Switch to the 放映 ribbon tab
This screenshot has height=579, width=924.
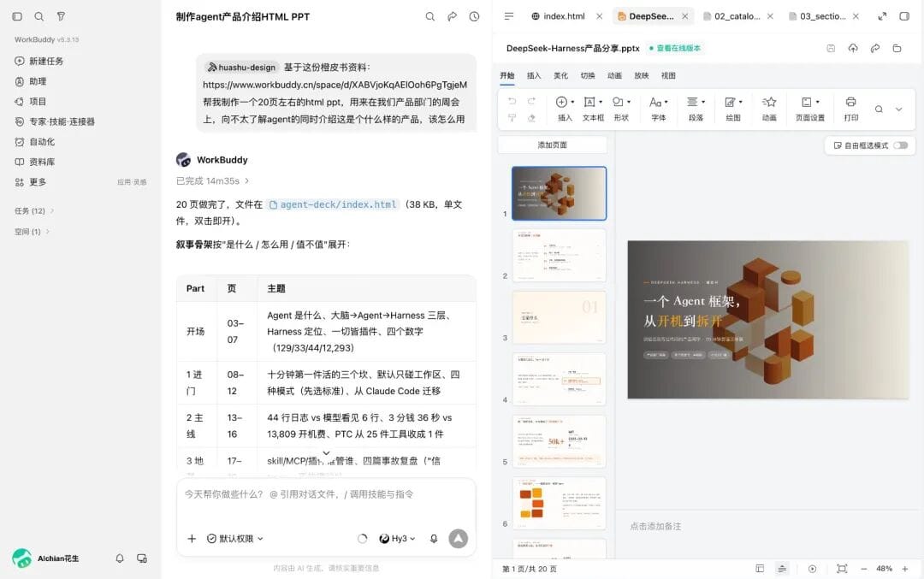click(641, 75)
